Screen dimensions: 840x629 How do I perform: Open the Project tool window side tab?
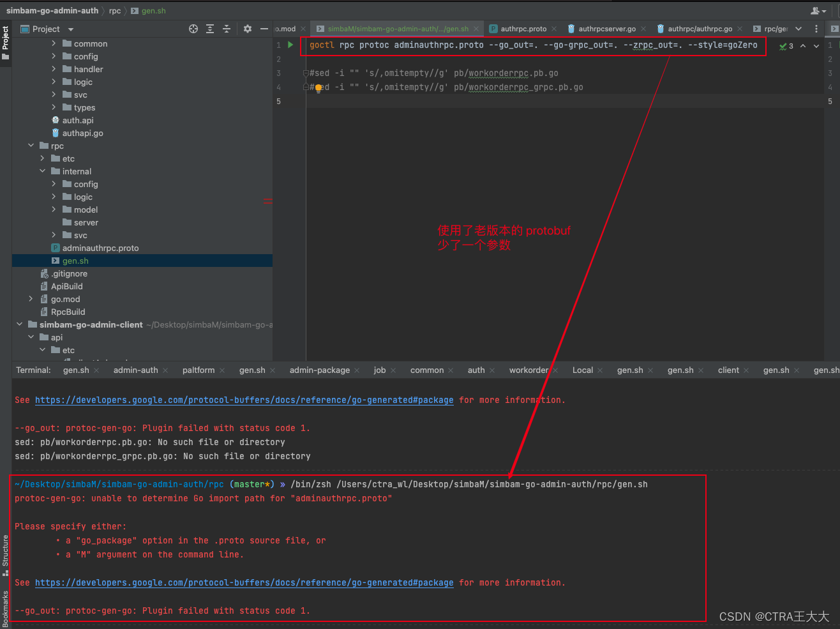[6, 43]
